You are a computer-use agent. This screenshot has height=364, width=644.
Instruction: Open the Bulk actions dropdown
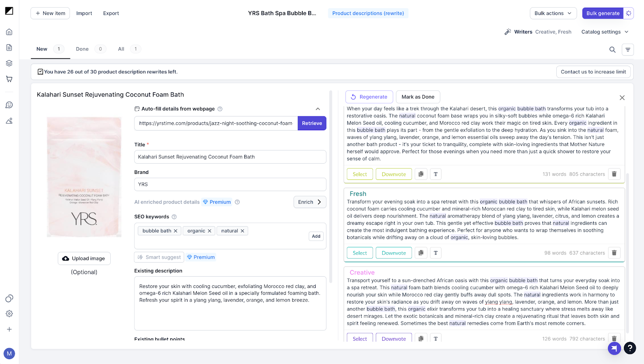(x=553, y=13)
